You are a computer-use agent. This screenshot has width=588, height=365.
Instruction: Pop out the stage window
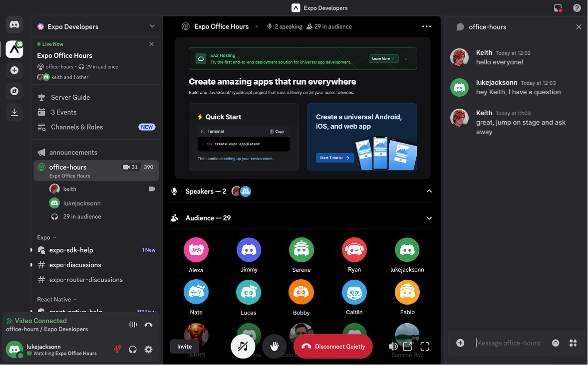click(408, 346)
